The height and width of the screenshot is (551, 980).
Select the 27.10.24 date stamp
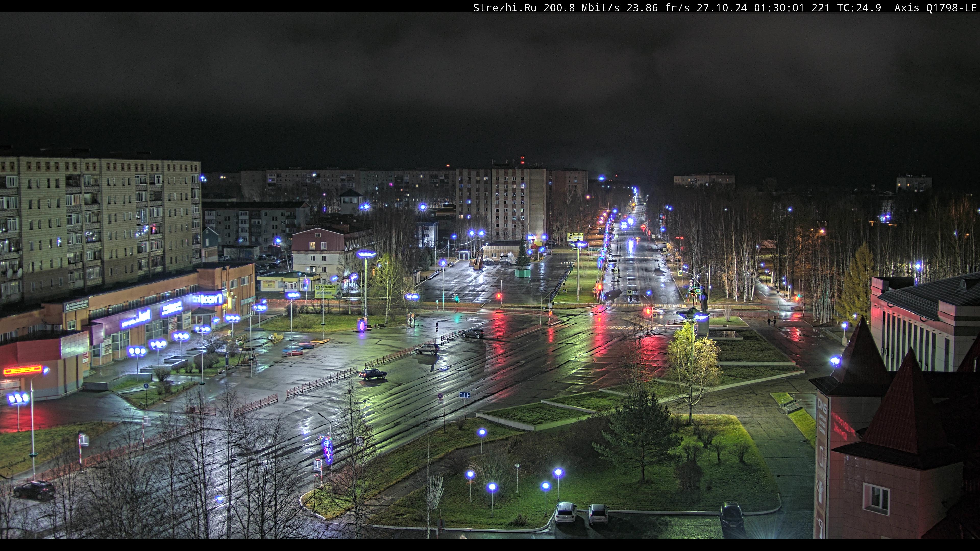pyautogui.click(x=722, y=8)
